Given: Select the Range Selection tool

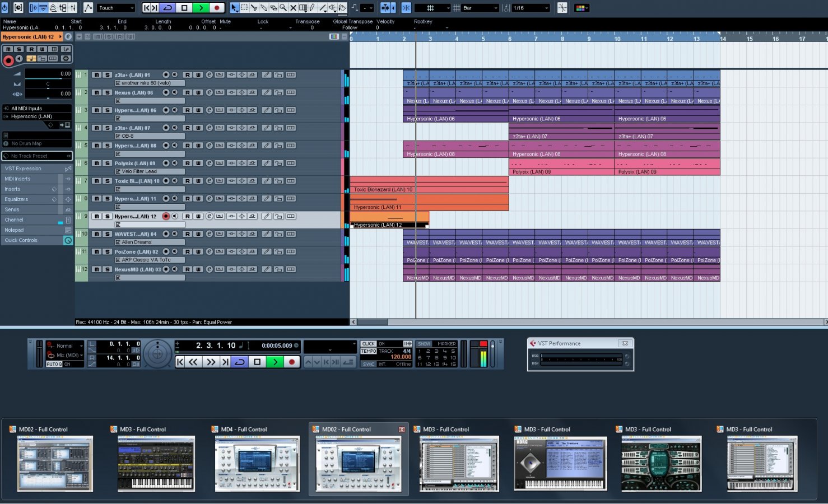Looking at the screenshot, I should point(244,8).
